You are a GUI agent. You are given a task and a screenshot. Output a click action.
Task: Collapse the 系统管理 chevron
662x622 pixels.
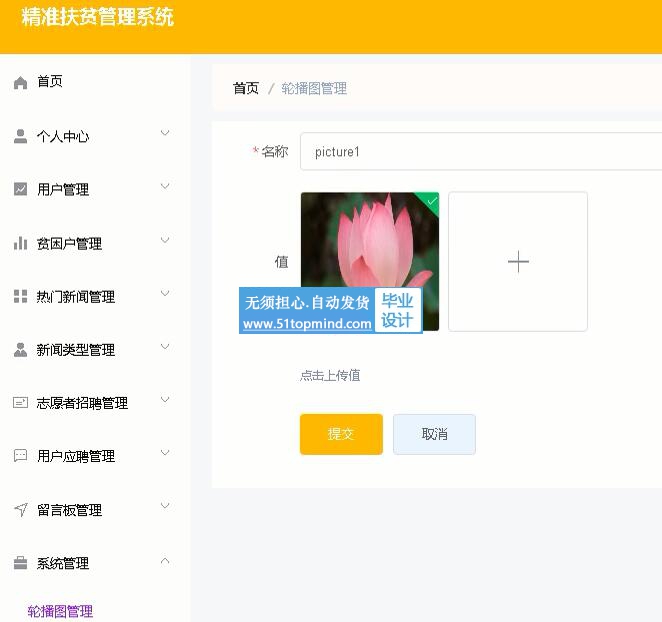pos(165,561)
